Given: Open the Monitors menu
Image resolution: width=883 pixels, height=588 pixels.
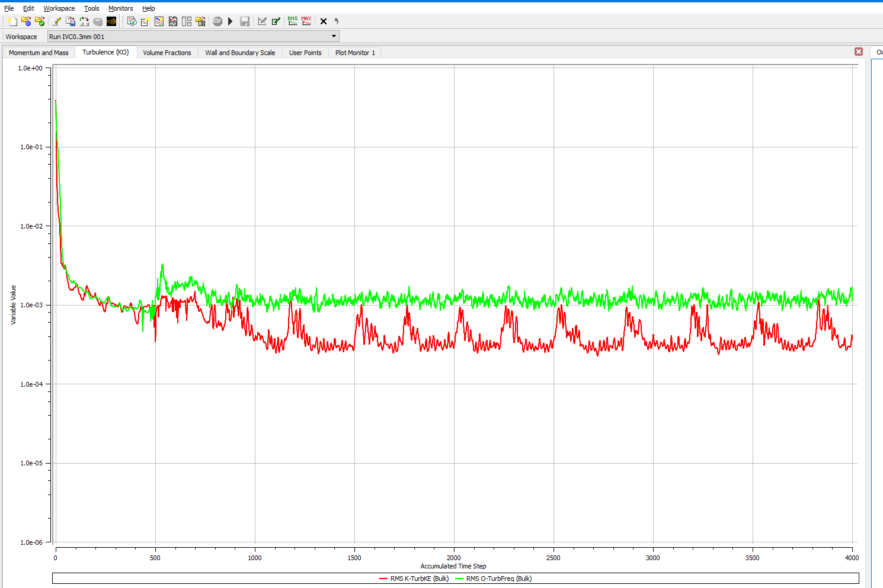Looking at the screenshot, I should [120, 8].
